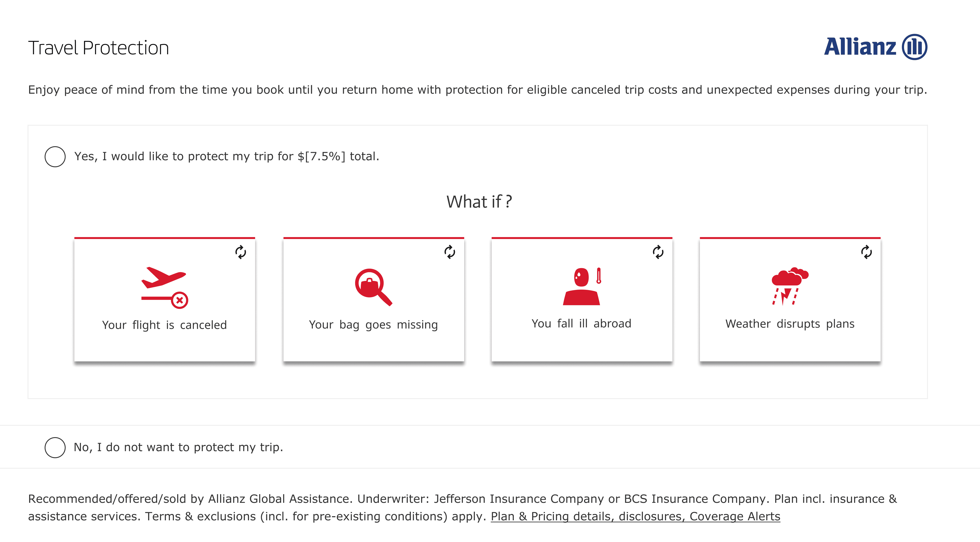
Task: Click 'Your flight is canceled' card text
Action: click(x=164, y=325)
